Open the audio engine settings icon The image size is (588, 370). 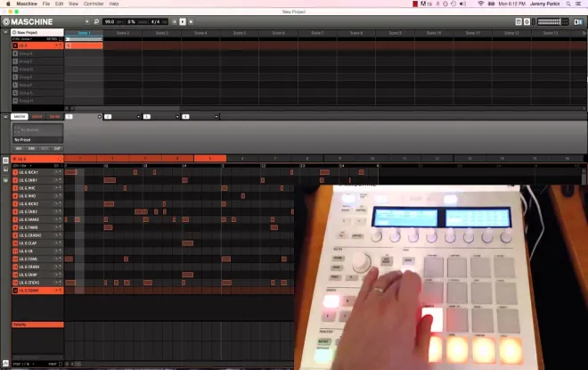click(x=527, y=21)
